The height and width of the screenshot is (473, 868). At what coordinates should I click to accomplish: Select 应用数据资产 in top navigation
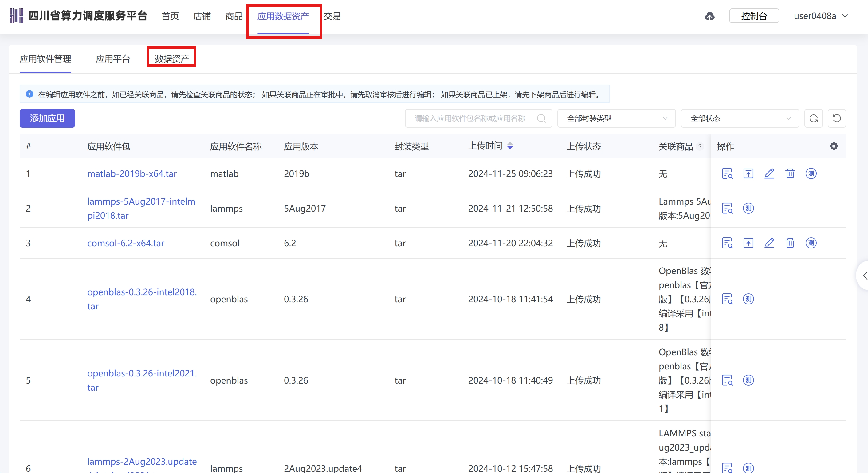(283, 16)
